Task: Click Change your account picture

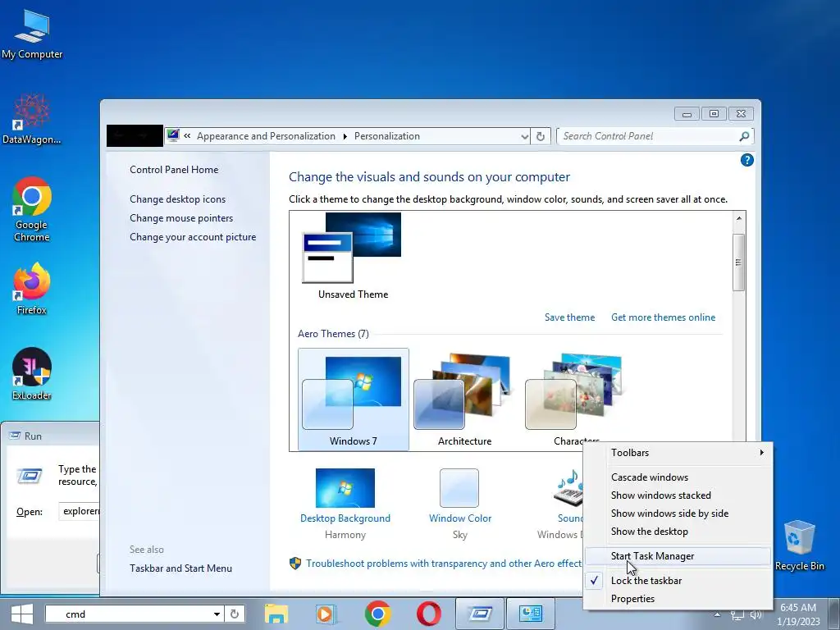Action: tap(192, 237)
